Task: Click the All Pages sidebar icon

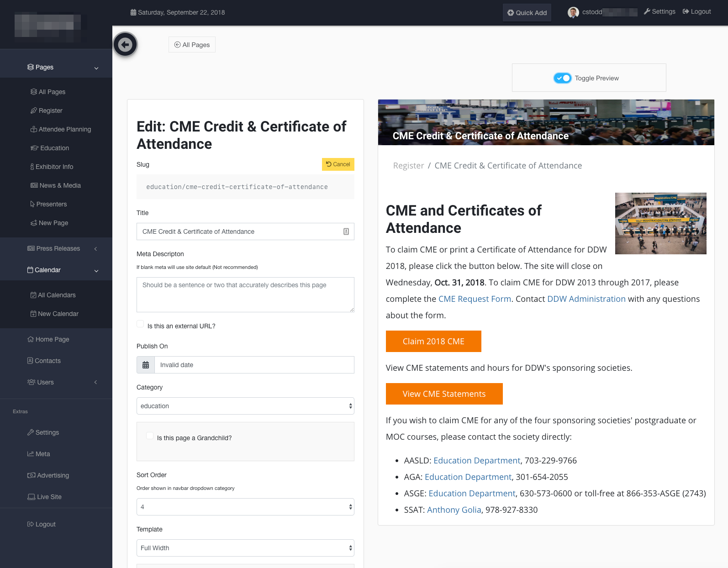Action: coord(34,92)
